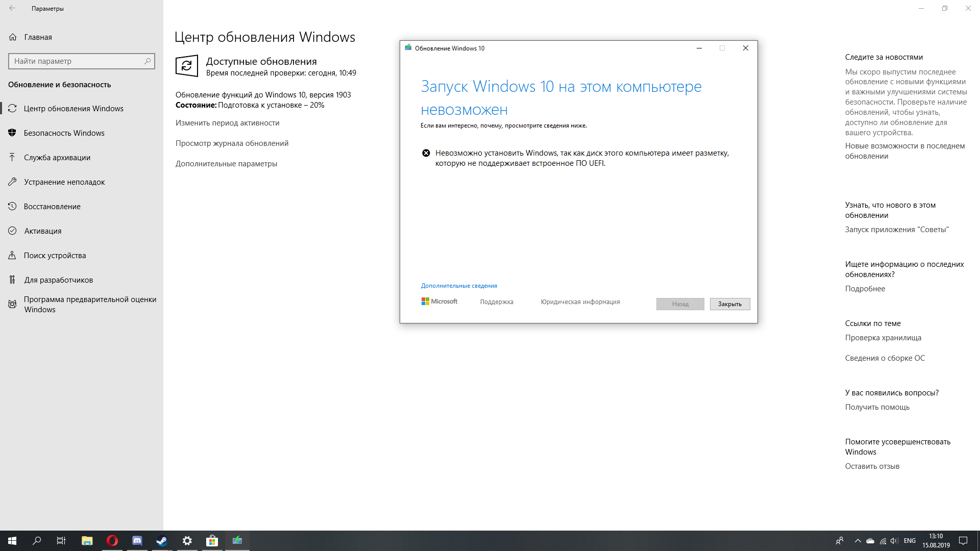Viewport: 980px width, 551px height.
Task: Open Opera browser from taskbar
Action: [112, 541]
